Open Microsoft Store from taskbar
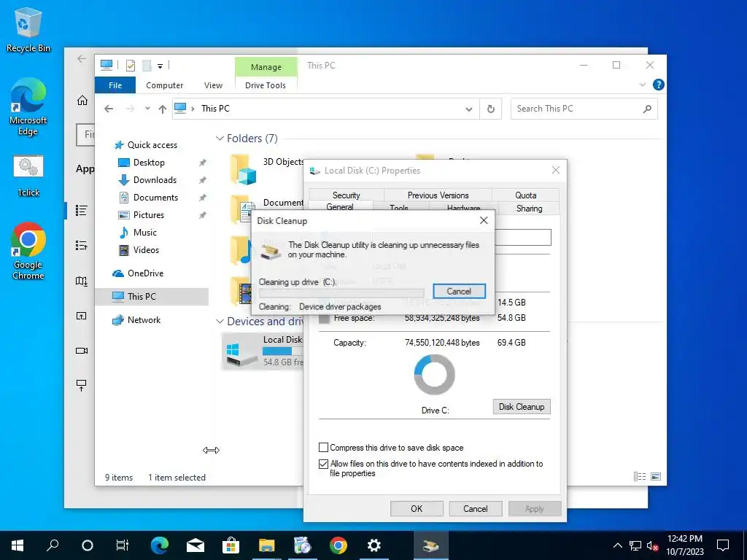The image size is (747, 560). tap(231, 545)
